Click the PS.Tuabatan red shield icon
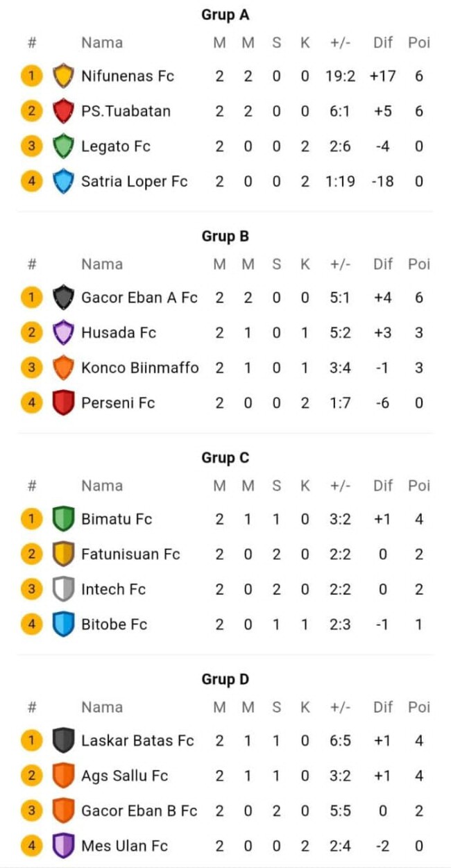Screen dimensions: 451x868 click(x=63, y=111)
